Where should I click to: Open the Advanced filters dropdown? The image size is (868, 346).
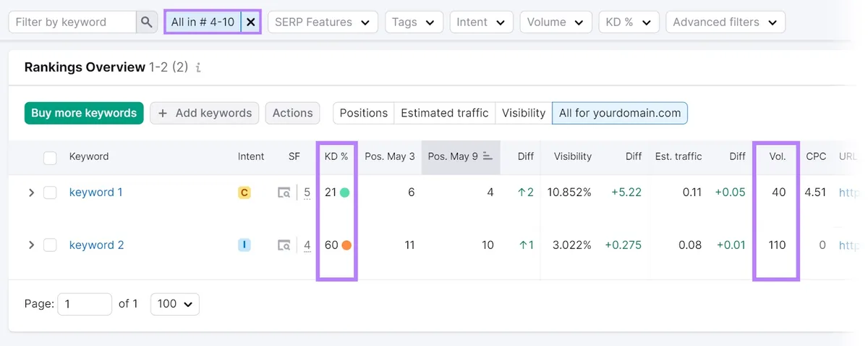pyautogui.click(x=726, y=22)
